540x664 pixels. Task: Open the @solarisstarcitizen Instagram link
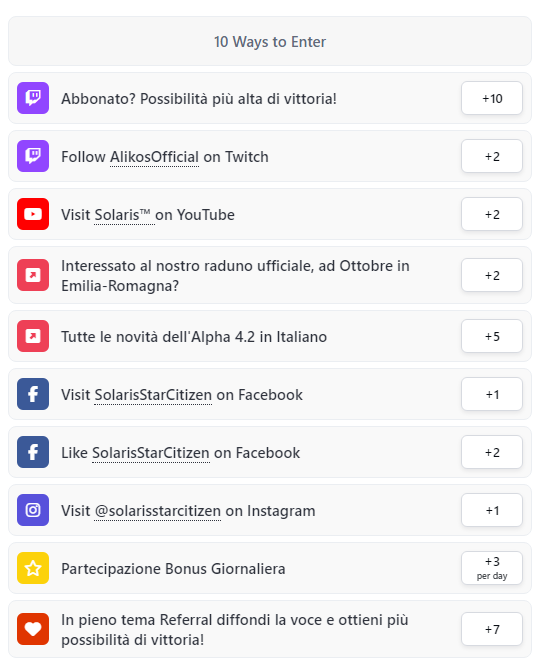click(158, 511)
